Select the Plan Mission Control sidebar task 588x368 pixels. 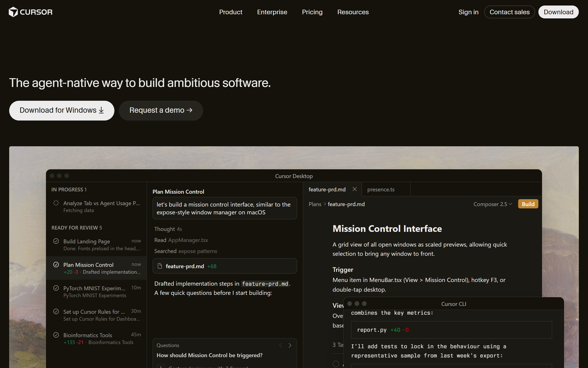click(96, 268)
